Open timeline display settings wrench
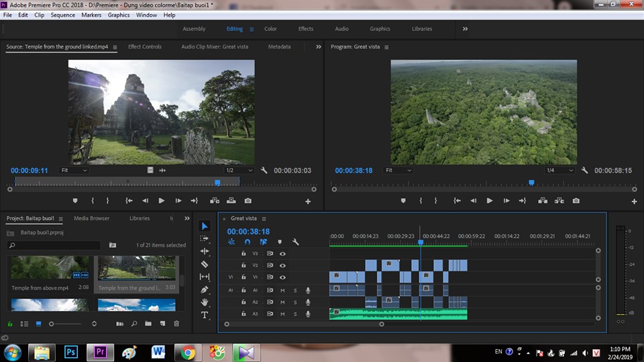This screenshot has height=362, width=644. point(295,242)
